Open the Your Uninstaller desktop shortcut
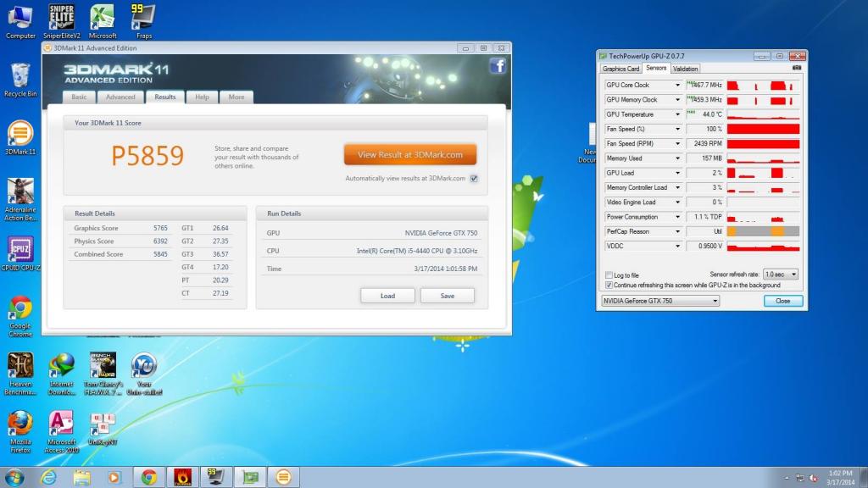This screenshot has width=868, height=488. (144, 374)
